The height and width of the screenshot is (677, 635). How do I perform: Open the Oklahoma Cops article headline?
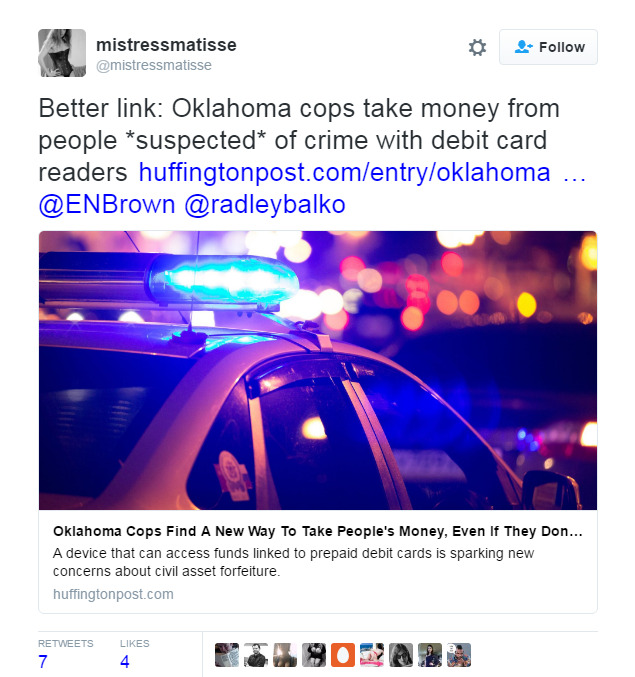318,531
